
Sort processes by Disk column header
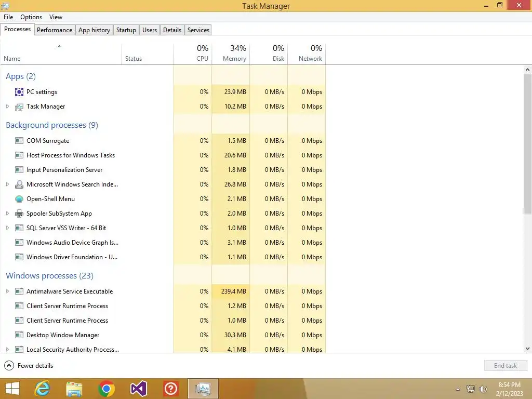click(269, 54)
